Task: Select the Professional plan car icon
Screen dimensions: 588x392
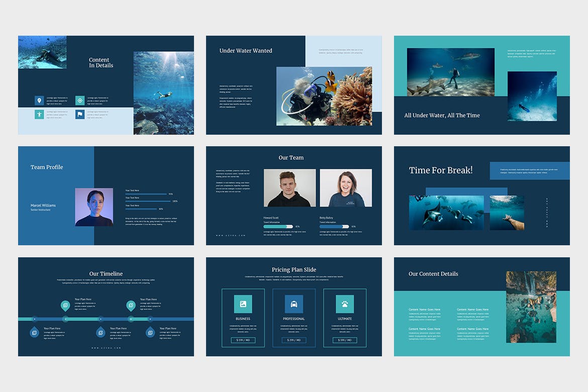Action: 294,304
